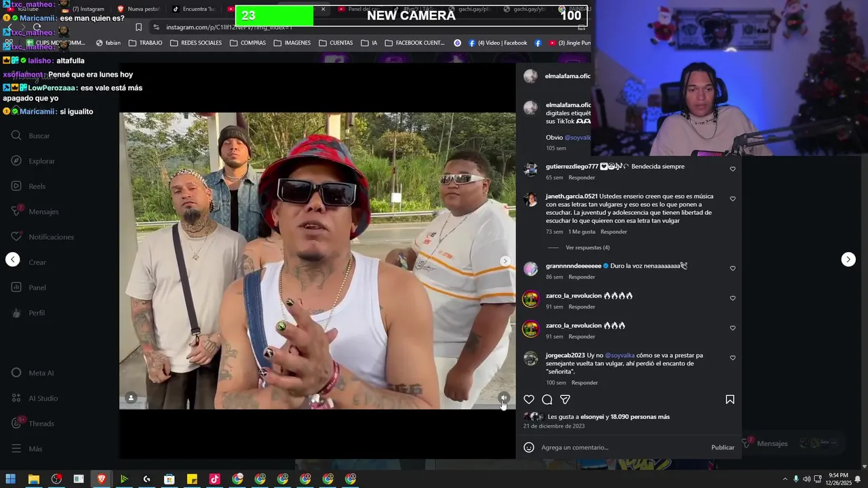Open the system tray volume icon

click(807, 479)
